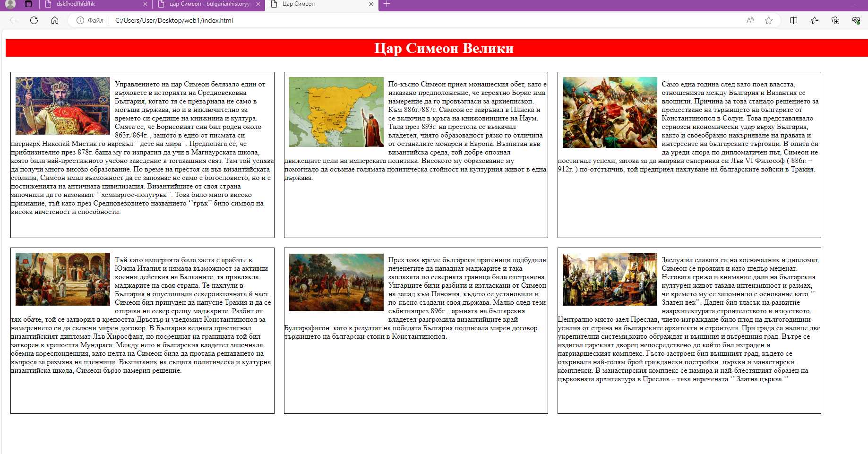Focus the address bar with index.html path
The height and width of the screenshot is (454, 868).
[x=174, y=20]
